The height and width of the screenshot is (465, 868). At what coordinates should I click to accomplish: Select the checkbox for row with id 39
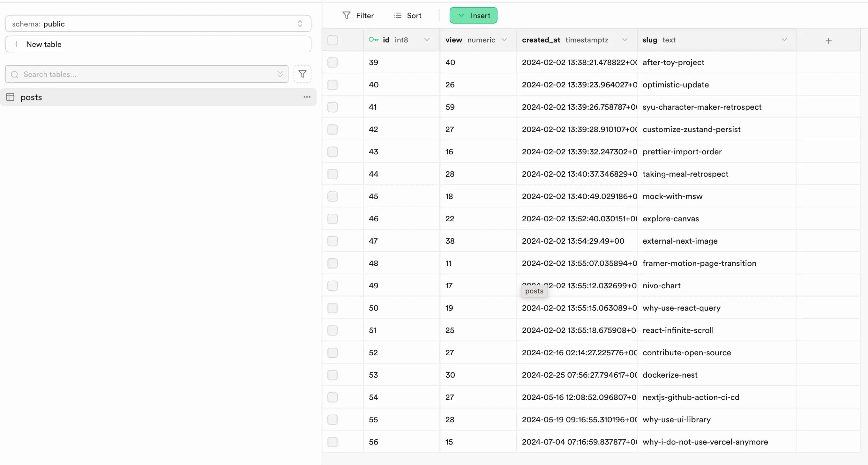tap(332, 62)
